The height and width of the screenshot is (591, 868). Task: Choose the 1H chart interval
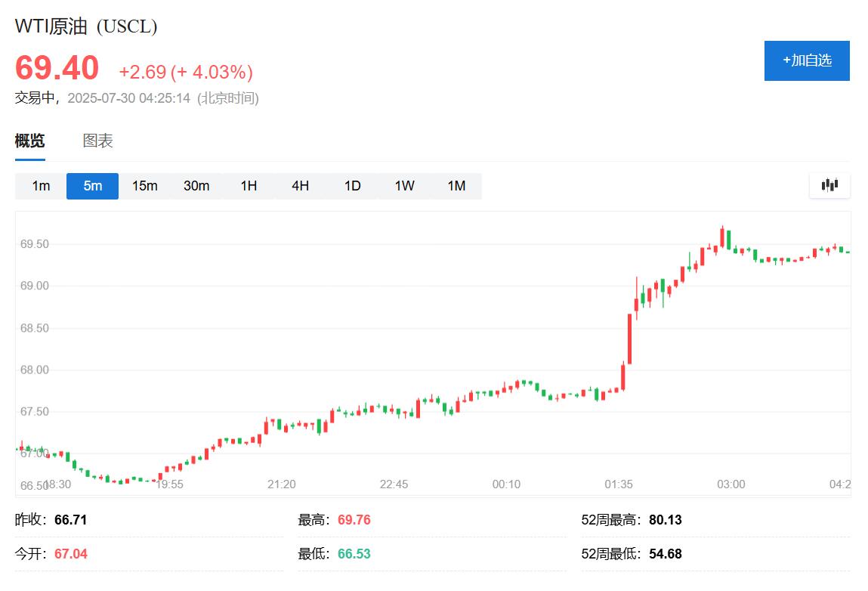click(x=249, y=186)
